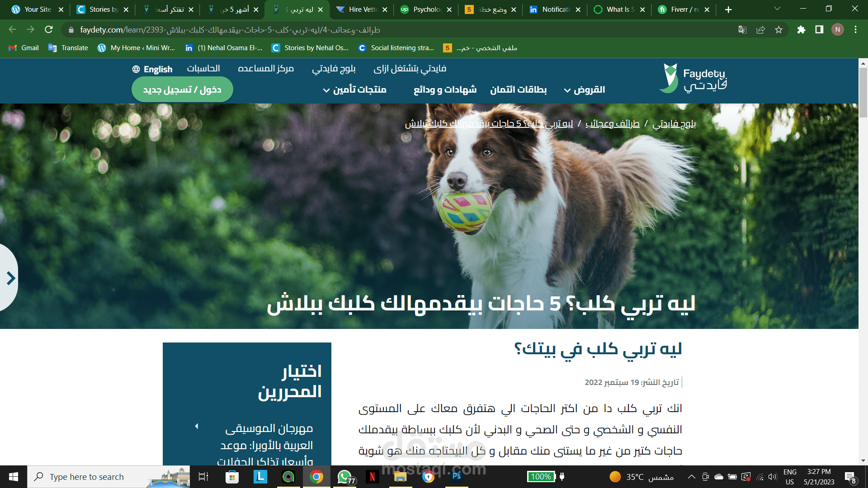This screenshot has height=488, width=868.
Task: Click the Faydety logo
Action: (693, 79)
